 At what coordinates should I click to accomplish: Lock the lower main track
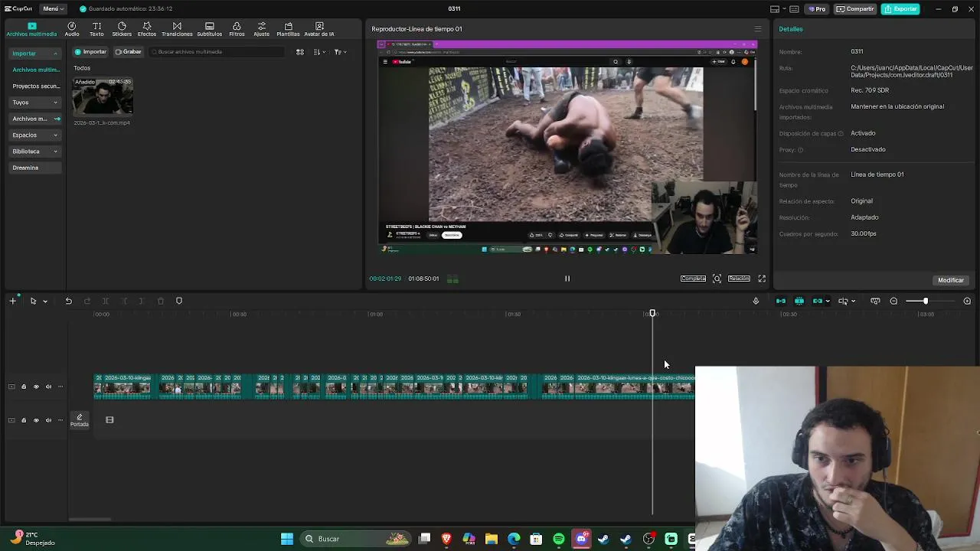(x=24, y=420)
